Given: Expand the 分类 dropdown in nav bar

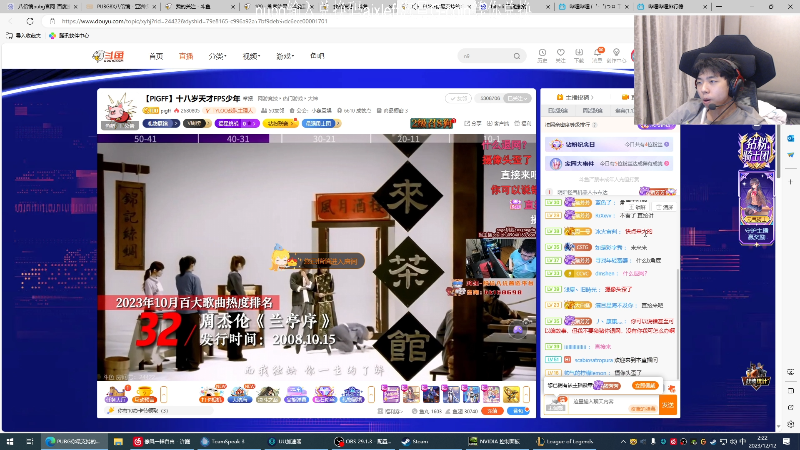Looking at the screenshot, I should point(217,56).
